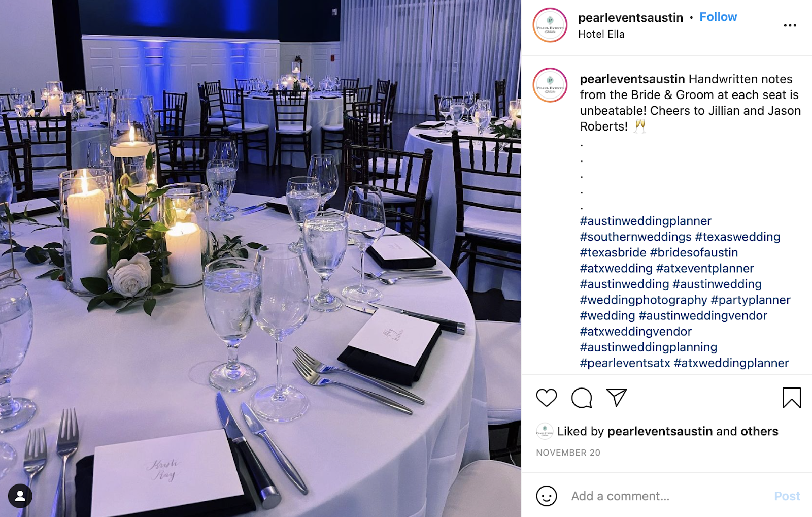This screenshot has height=517, width=812.
Task: Open the #weddingphotography hashtag
Action: tap(644, 300)
